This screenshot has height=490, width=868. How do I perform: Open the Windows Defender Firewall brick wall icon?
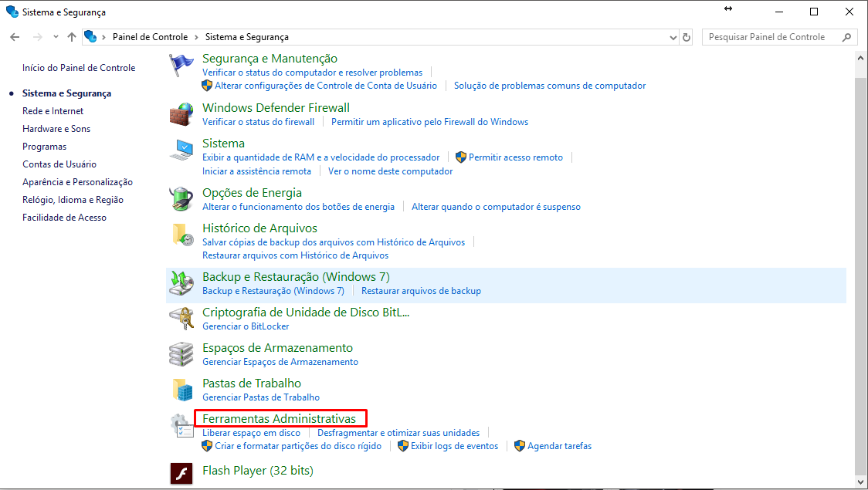(x=181, y=114)
